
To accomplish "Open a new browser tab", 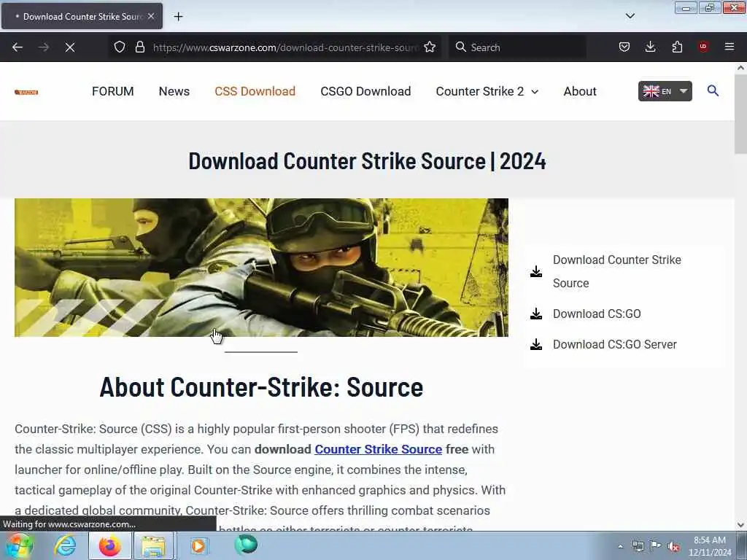I will 178,17.
